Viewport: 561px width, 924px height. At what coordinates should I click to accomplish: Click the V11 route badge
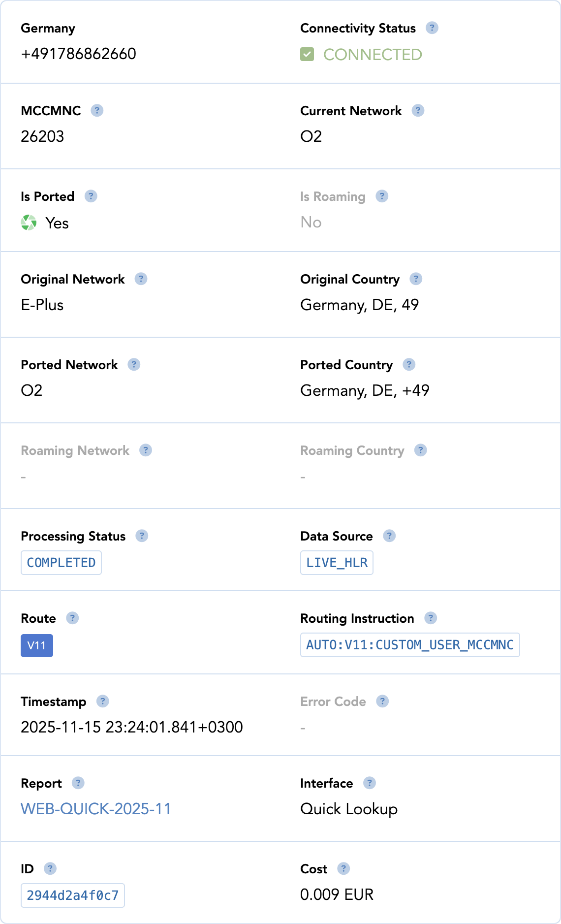click(37, 645)
